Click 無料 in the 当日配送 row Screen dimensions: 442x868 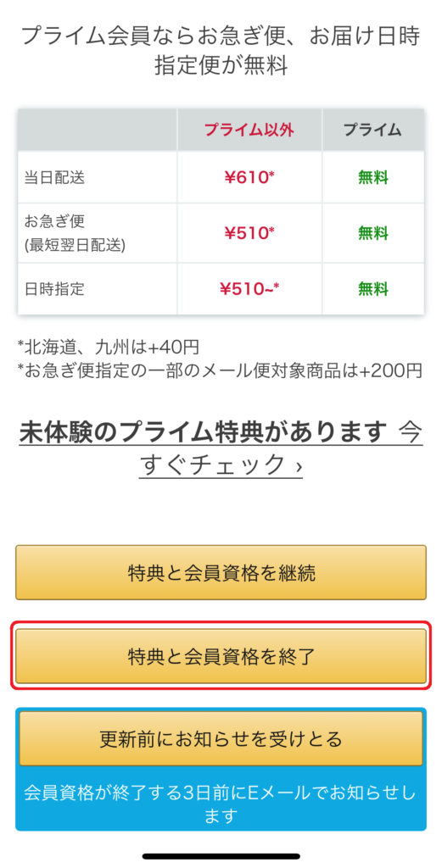coord(372,178)
